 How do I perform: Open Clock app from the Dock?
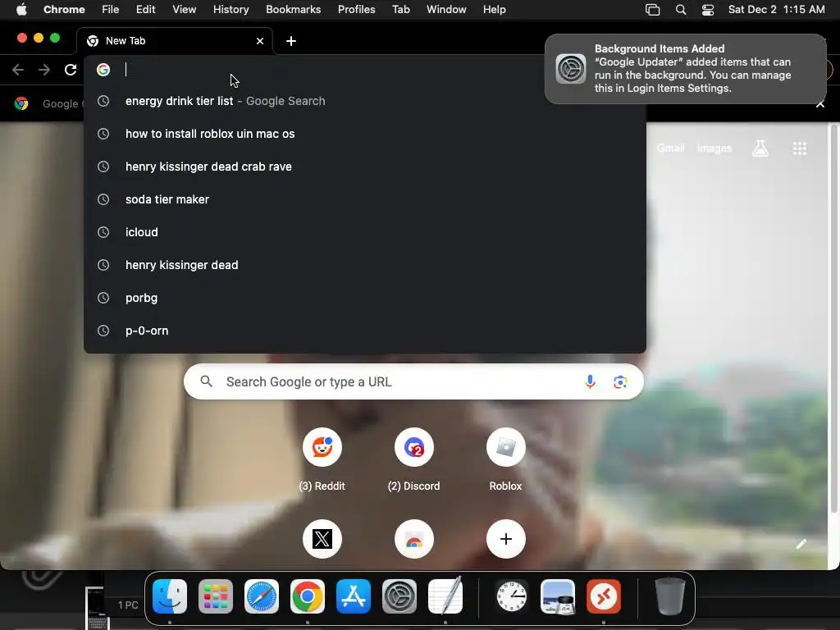512,596
